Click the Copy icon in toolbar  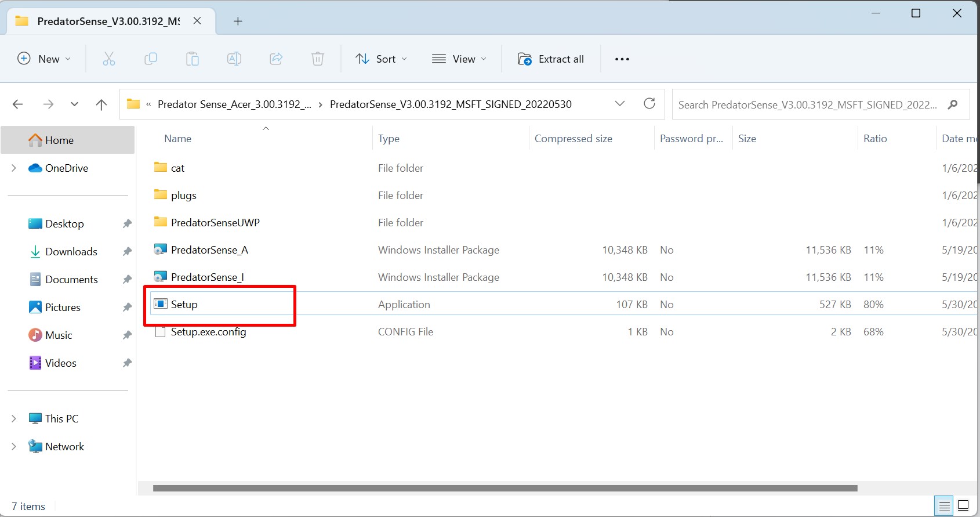(151, 59)
